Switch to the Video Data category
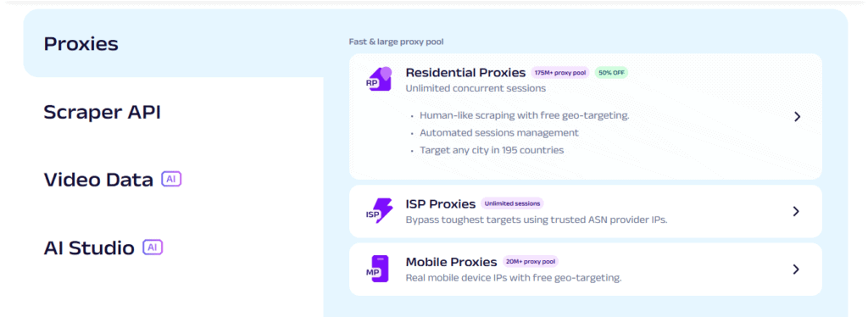The image size is (868, 317). tap(98, 180)
